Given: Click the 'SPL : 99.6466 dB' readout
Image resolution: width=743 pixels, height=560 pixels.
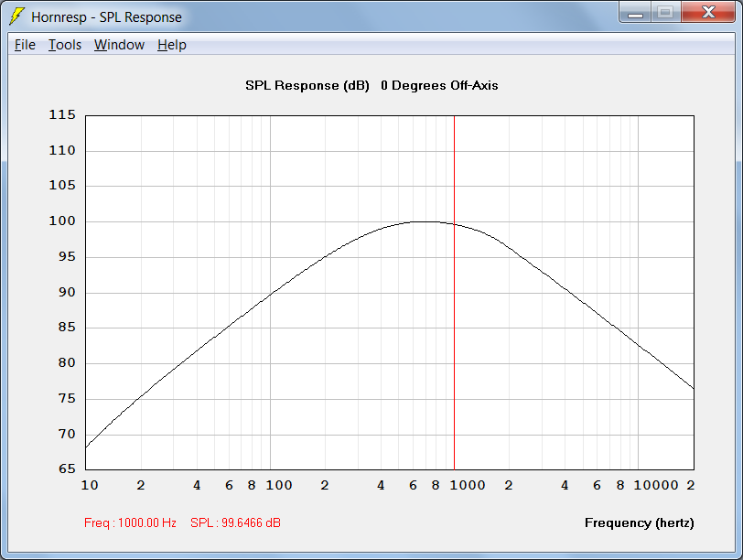Looking at the screenshot, I should point(235,523).
